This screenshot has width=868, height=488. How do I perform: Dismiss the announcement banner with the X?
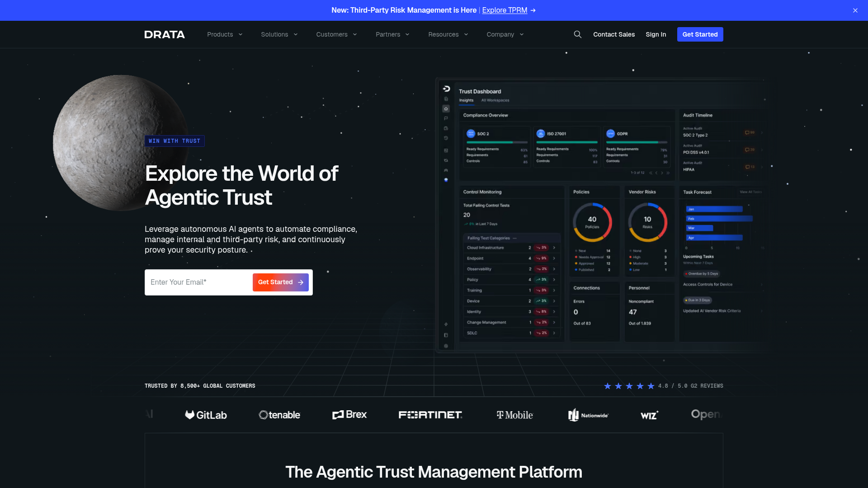pos(855,10)
